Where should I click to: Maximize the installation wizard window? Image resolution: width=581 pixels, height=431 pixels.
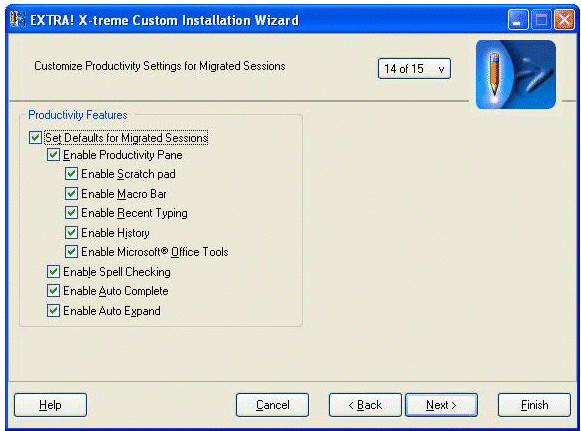pyautogui.click(x=541, y=19)
